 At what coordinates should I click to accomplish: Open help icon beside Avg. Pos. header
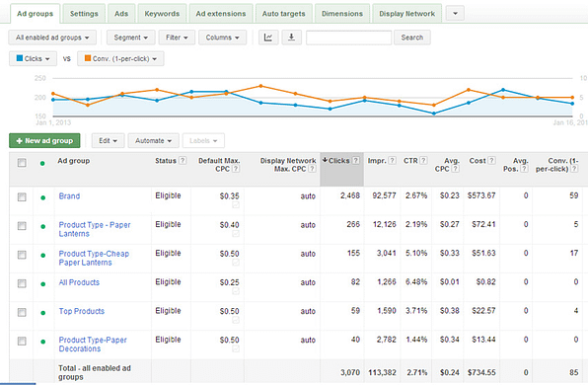[x=524, y=169]
